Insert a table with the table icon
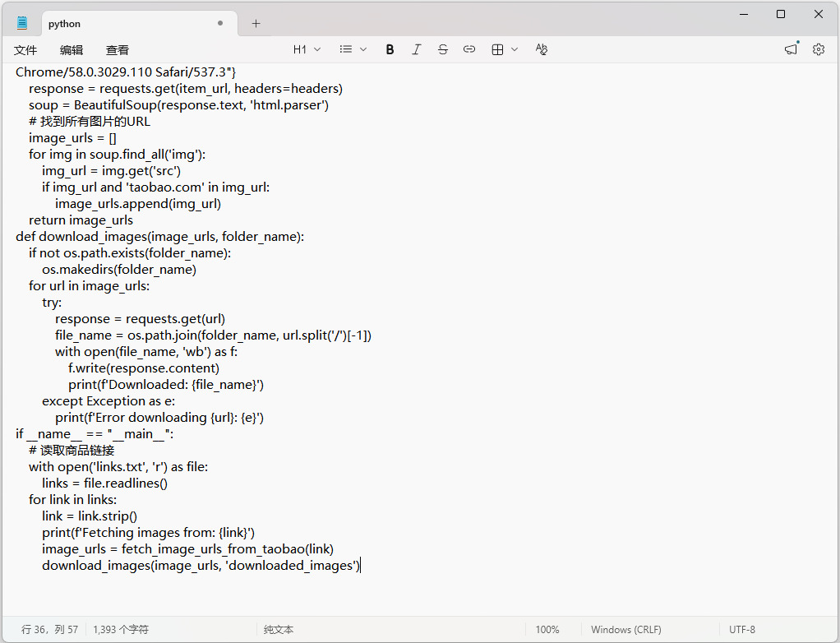The height and width of the screenshot is (643, 840). point(498,49)
